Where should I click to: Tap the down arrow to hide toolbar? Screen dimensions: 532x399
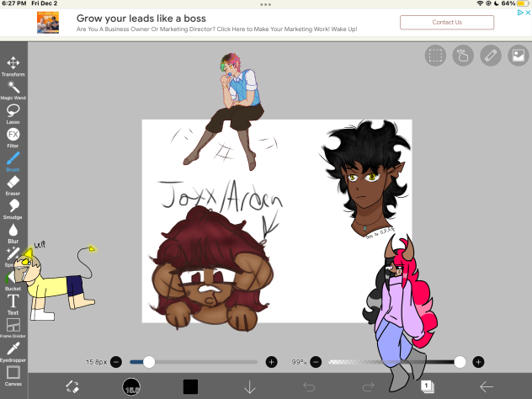click(250, 386)
